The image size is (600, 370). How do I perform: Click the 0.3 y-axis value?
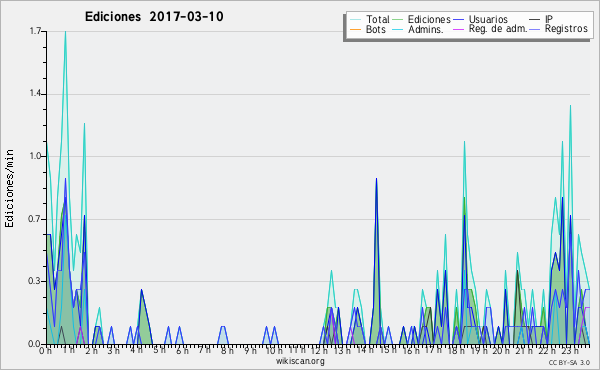[35, 281]
